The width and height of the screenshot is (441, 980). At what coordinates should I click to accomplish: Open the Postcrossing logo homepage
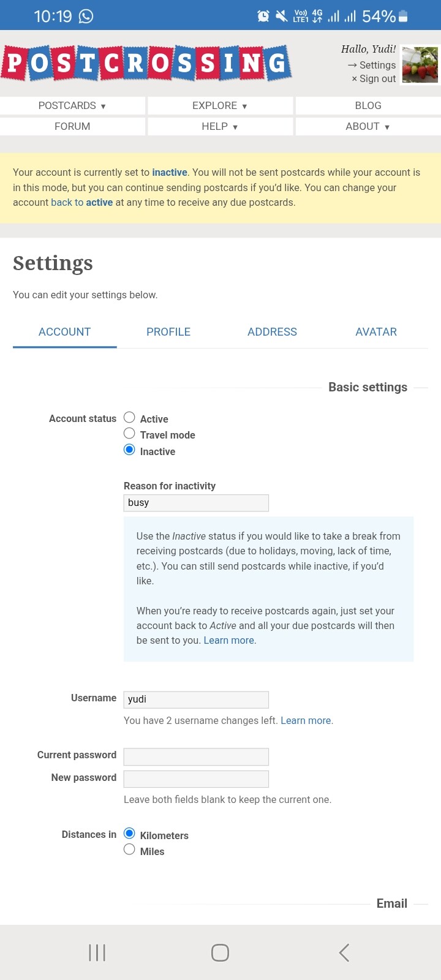click(146, 63)
